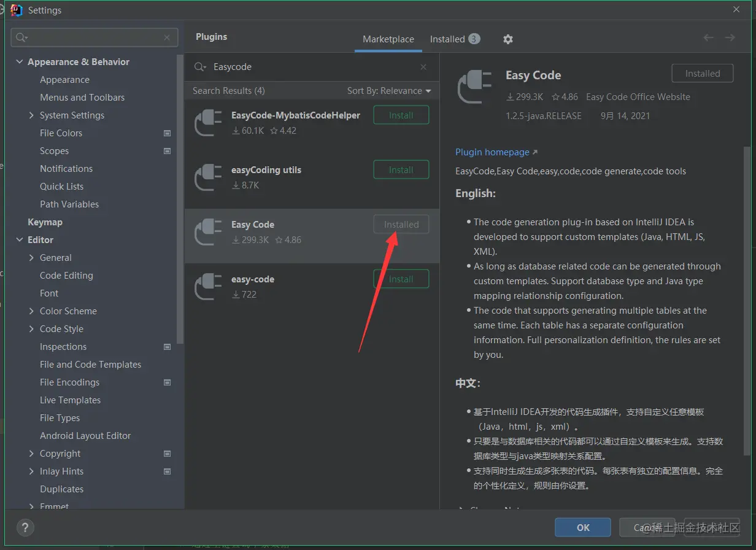Open File Types settings
Viewport: 756px width, 550px height.
pos(60,418)
